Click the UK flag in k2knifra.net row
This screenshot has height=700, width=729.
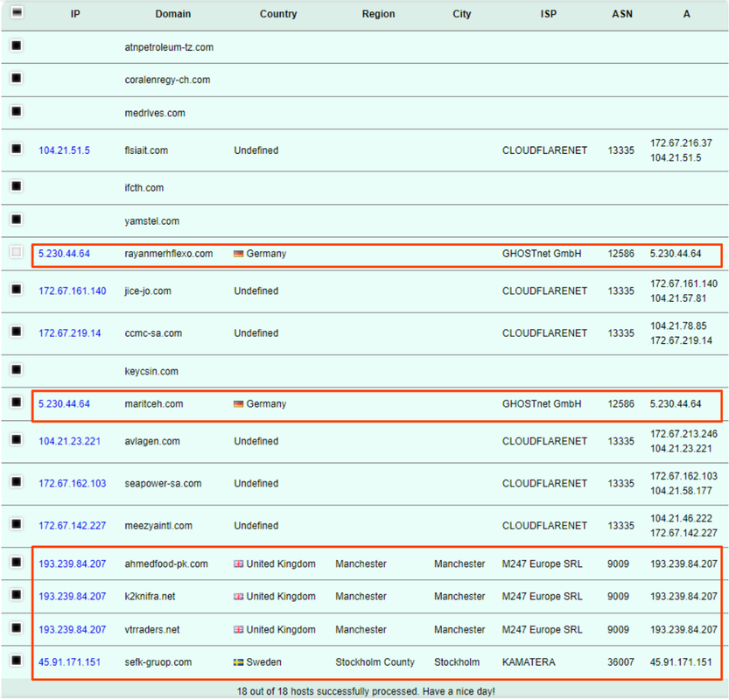(239, 597)
